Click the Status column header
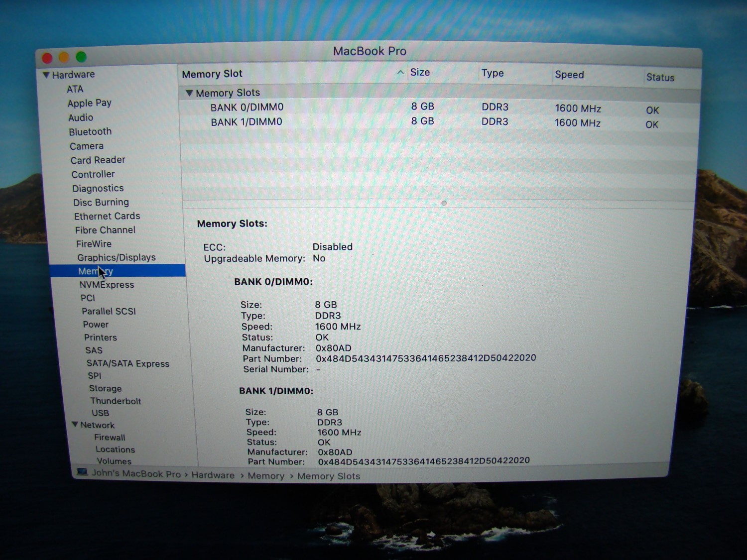 [x=660, y=77]
